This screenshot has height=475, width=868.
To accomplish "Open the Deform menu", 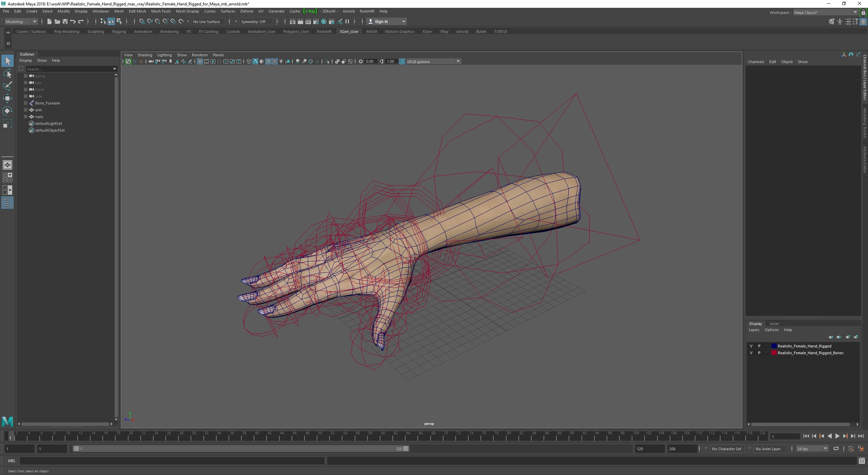I will (x=246, y=11).
